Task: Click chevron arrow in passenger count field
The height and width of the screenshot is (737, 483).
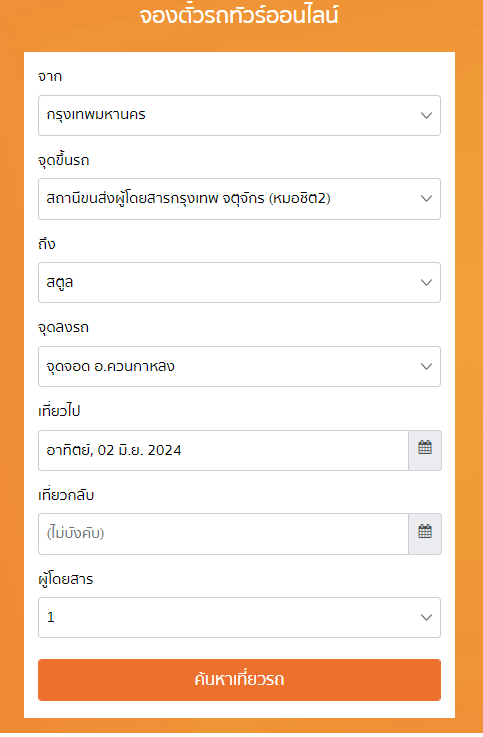Action: pos(426,618)
